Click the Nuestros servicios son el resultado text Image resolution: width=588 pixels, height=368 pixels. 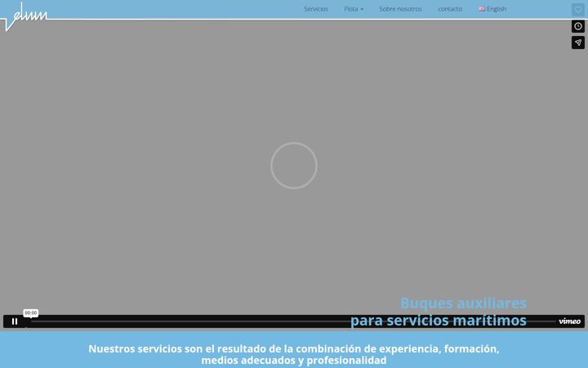point(294,354)
